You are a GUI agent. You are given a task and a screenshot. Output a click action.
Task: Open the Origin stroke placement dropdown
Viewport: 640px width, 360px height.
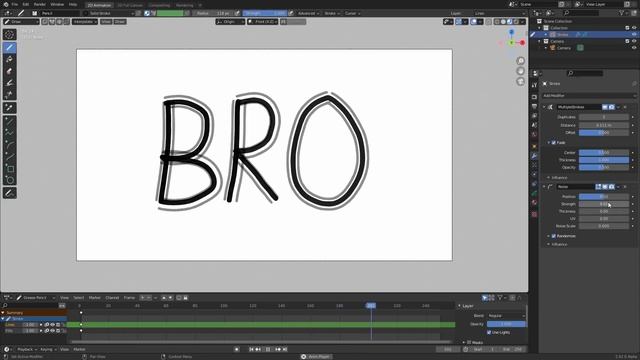click(230, 22)
